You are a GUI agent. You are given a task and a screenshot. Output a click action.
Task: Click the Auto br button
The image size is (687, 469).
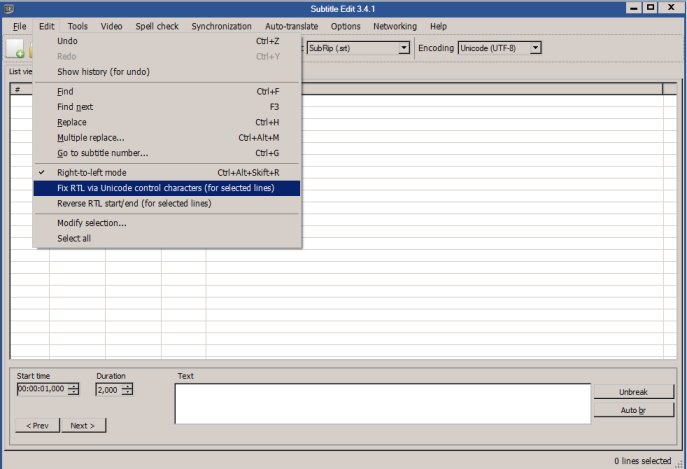pos(634,410)
